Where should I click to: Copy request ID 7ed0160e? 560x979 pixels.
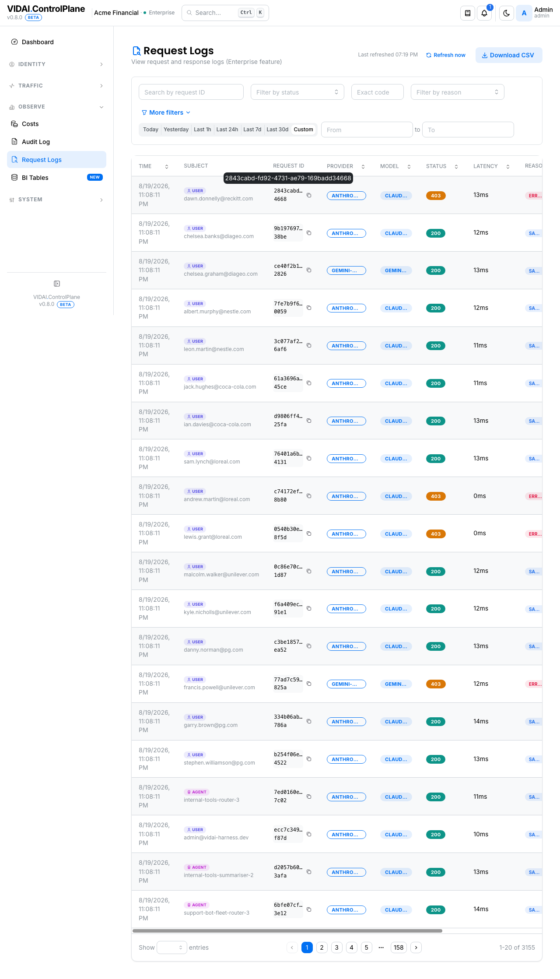coord(309,797)
